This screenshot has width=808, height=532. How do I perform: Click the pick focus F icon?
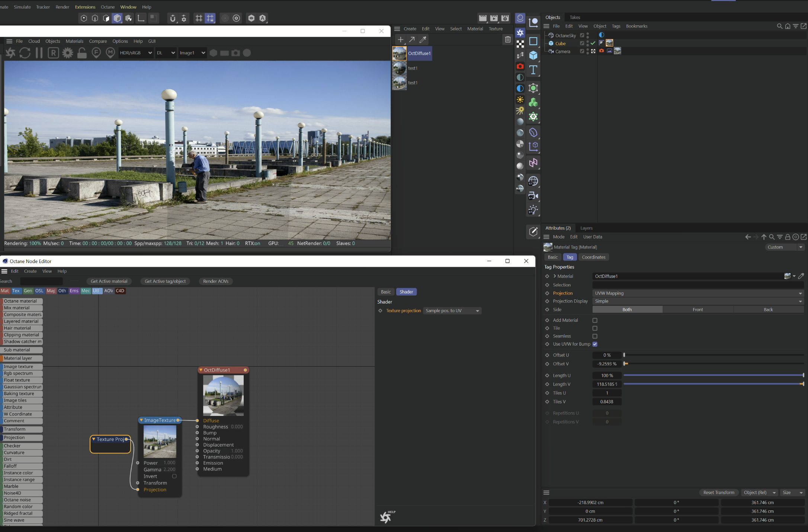point(96,53)
